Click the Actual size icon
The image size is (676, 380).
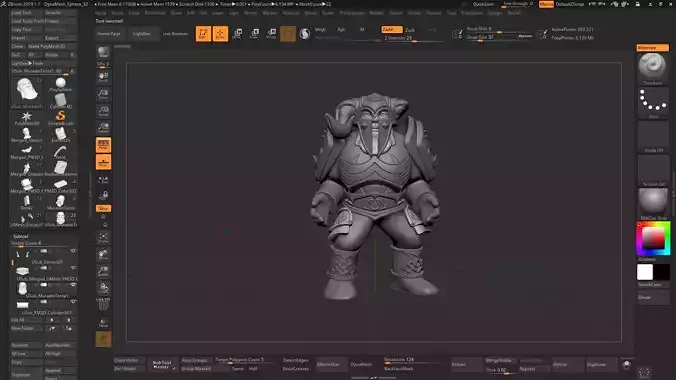[103, 111]
